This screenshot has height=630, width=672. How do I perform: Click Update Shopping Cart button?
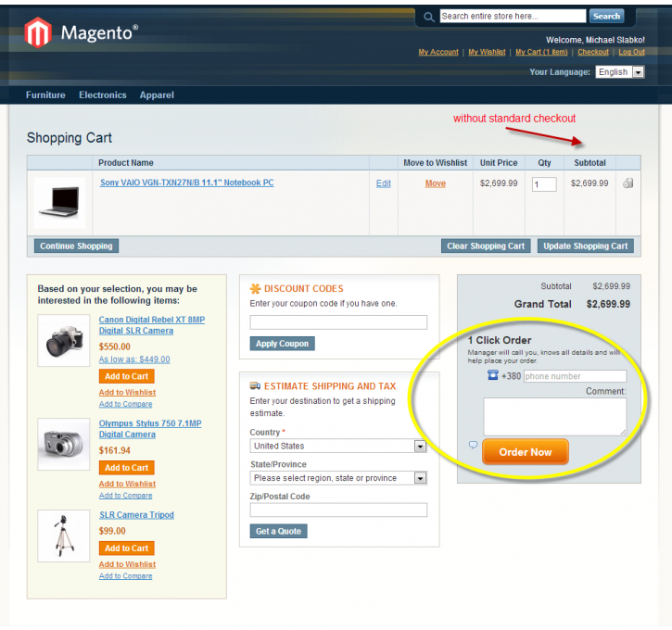point(586,246)
